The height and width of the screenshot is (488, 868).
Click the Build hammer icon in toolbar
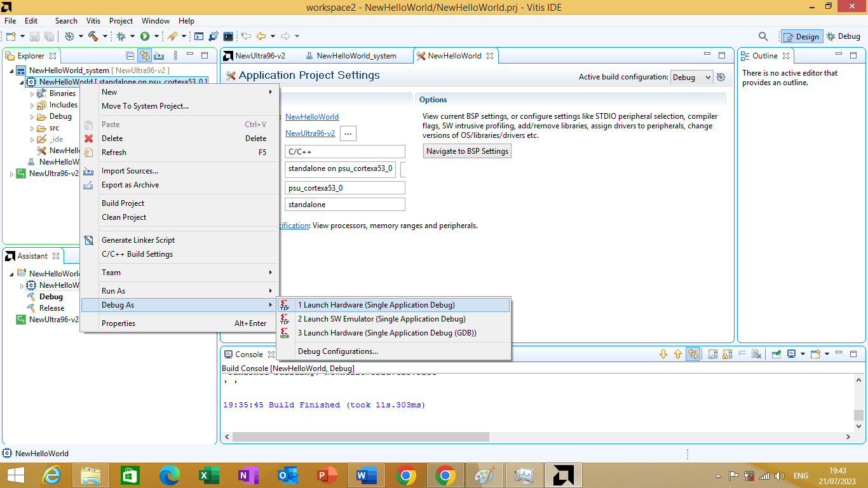(93, 36)
